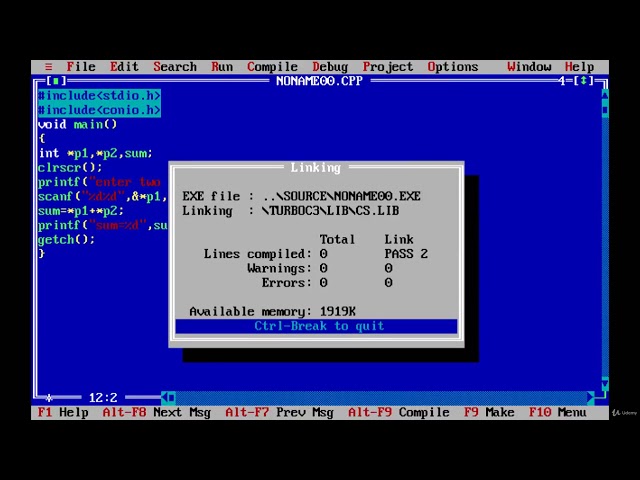Image resolution: width=640 pixels, height=480 pixels.
Task: Click Alt-F9 Compile in status bar
Action: click(398, 412)
